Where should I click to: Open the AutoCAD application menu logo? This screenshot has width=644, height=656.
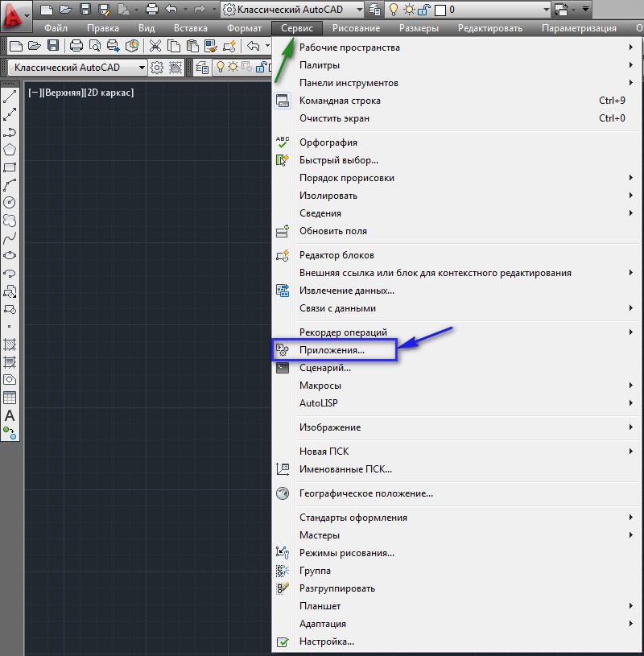coord(15,17)
